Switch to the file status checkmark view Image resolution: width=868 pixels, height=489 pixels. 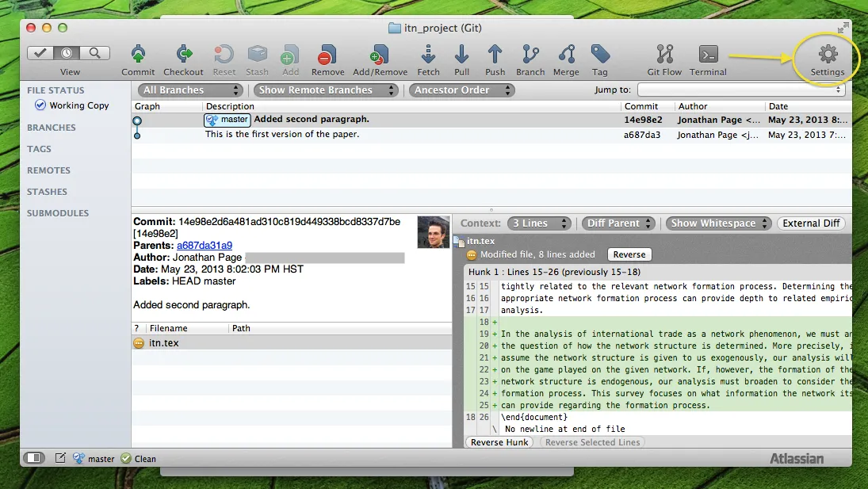pos(40,53)
